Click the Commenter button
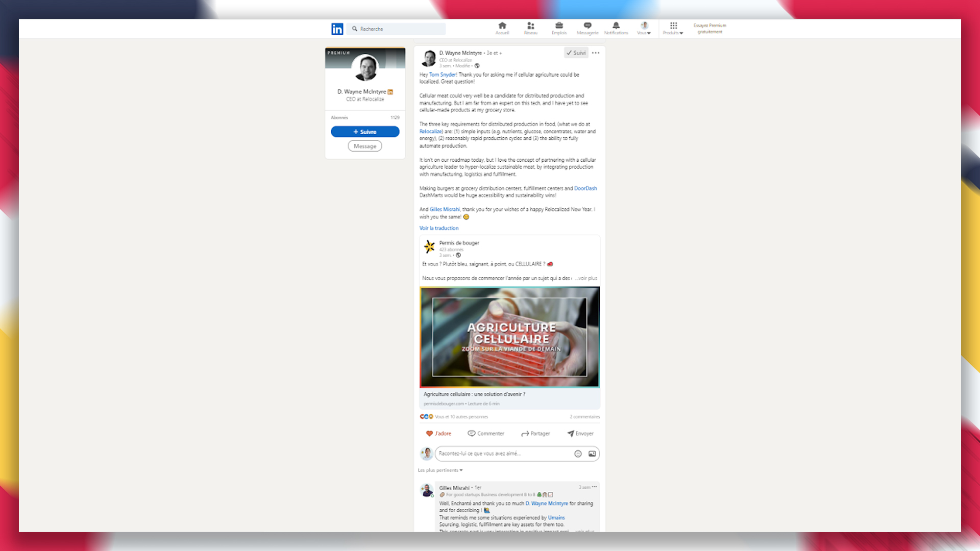The height and width of the screenshot is (551, 980). point(486,434)
